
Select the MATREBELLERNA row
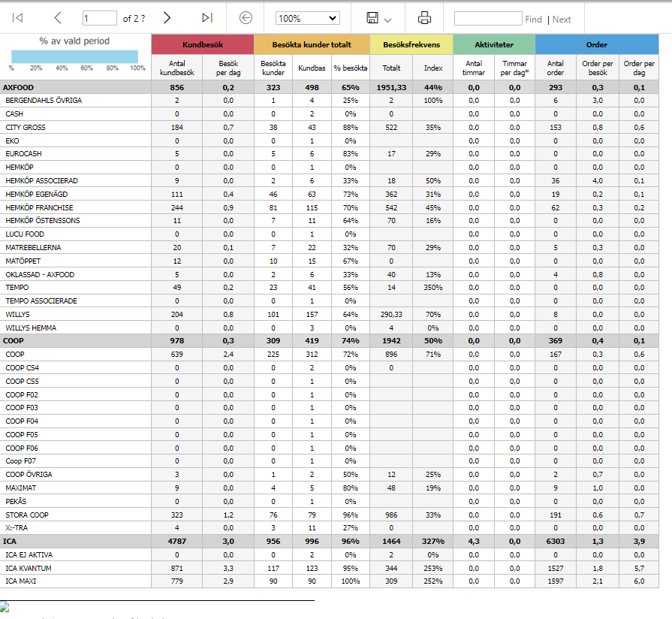pos(329,247)
